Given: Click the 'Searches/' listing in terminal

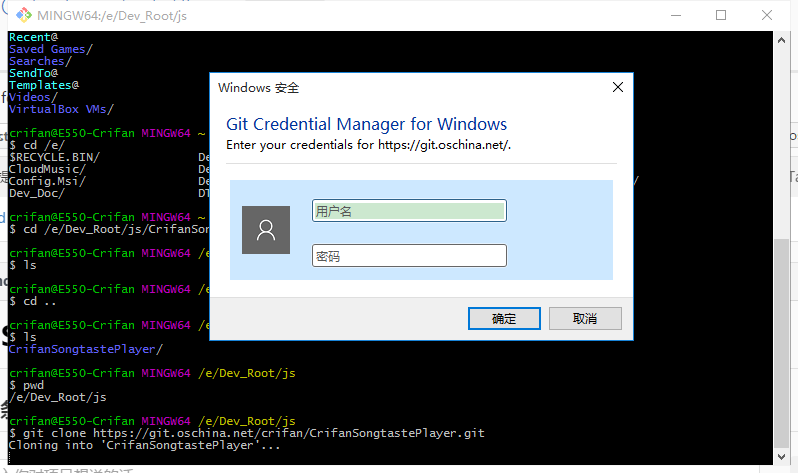Looking at the screenshot, I should (40, 61).
